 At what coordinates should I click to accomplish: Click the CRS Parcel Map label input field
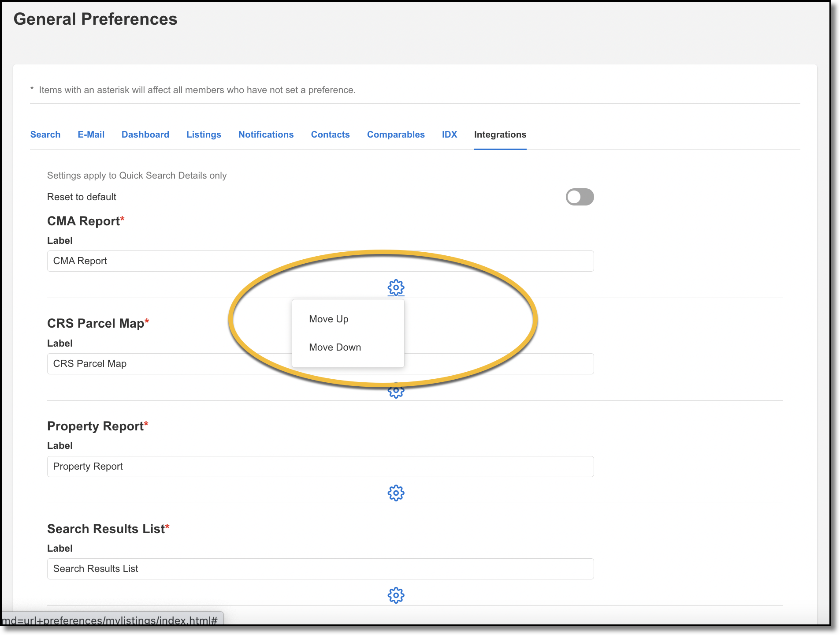coord(320,364)
